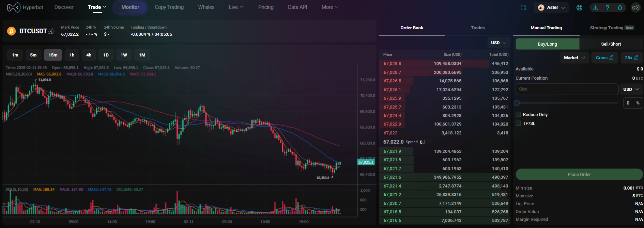Click the Size input field
This screenshot has width=644, height=228.
coord(567,89)
